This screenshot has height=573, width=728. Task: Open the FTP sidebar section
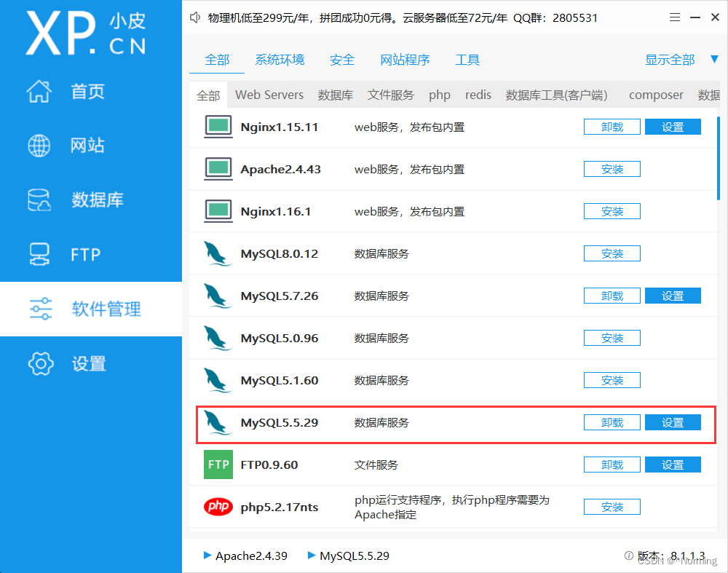click(x=86, y=254)
